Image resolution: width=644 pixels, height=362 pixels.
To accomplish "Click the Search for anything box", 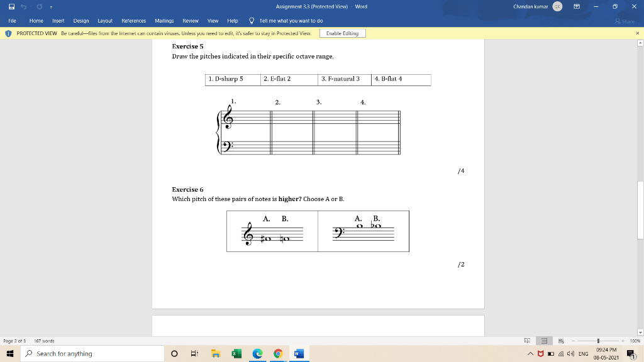I will pos(92,353).
